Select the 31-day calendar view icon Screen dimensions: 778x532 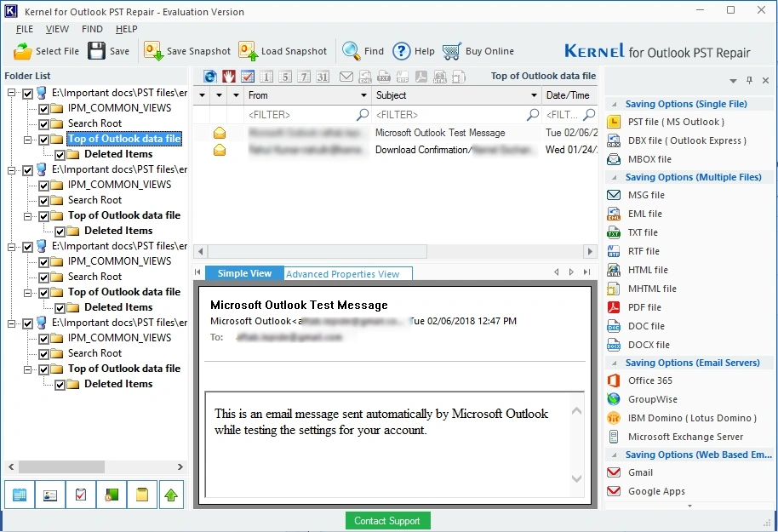[x=323, y=77]
